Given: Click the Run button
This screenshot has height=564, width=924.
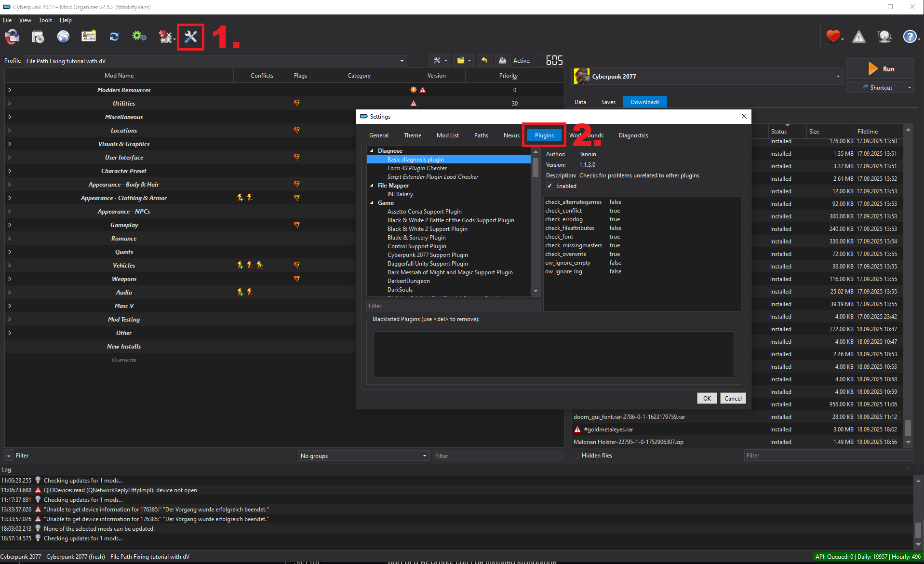Looking at the screenshot, I should point(880,69).
